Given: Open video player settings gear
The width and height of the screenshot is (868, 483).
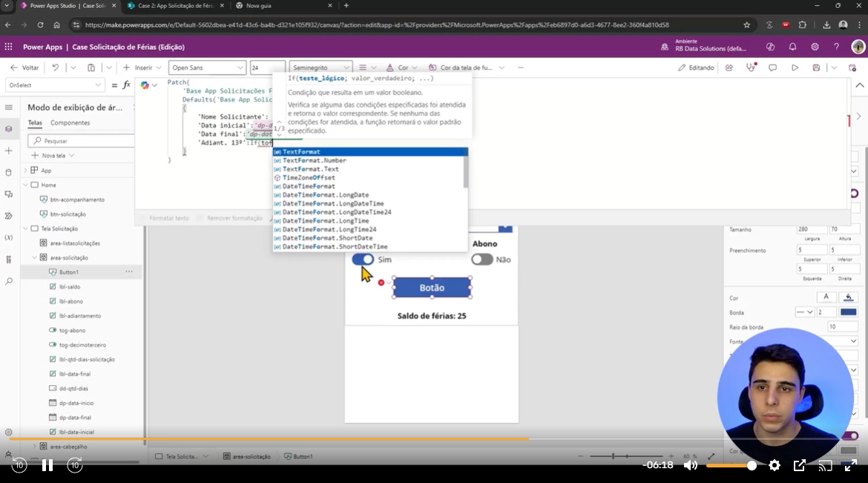Looking at the screenshot, I should (x=775, y=465).
